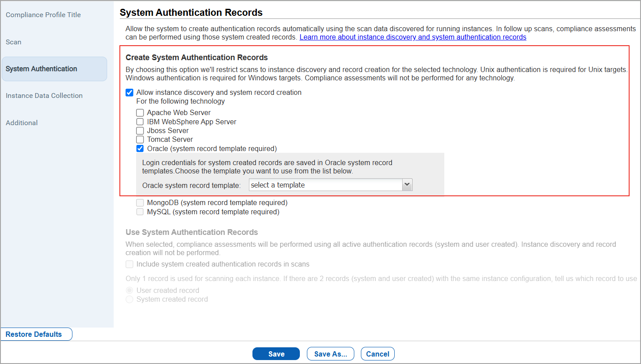This screenshot has width=641, height=364.
Task: Enable Jboss Server scanning
Action: point(140,130)
